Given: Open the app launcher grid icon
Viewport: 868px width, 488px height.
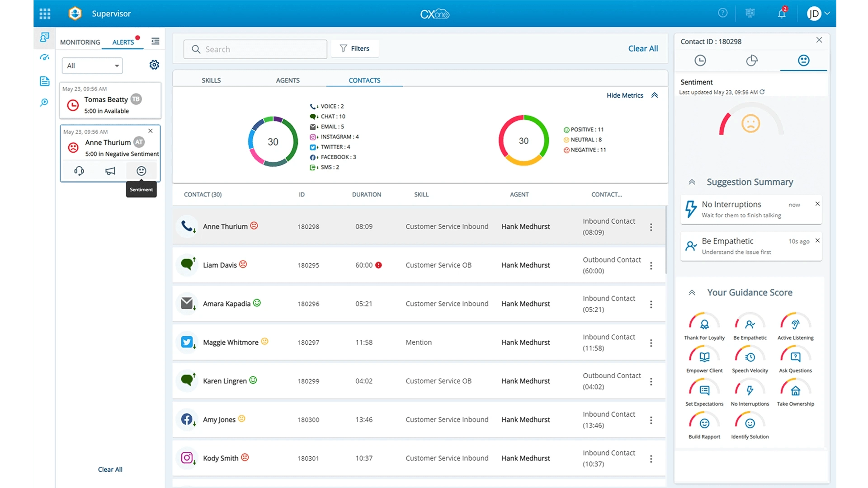Looking at the screenshot, I should tap(45, 14).
